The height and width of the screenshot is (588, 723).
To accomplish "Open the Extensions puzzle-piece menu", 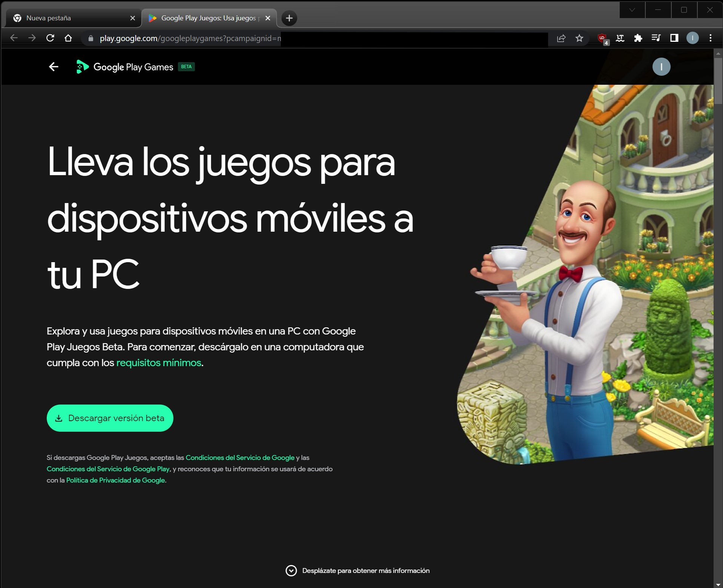I will pos(638,38).
